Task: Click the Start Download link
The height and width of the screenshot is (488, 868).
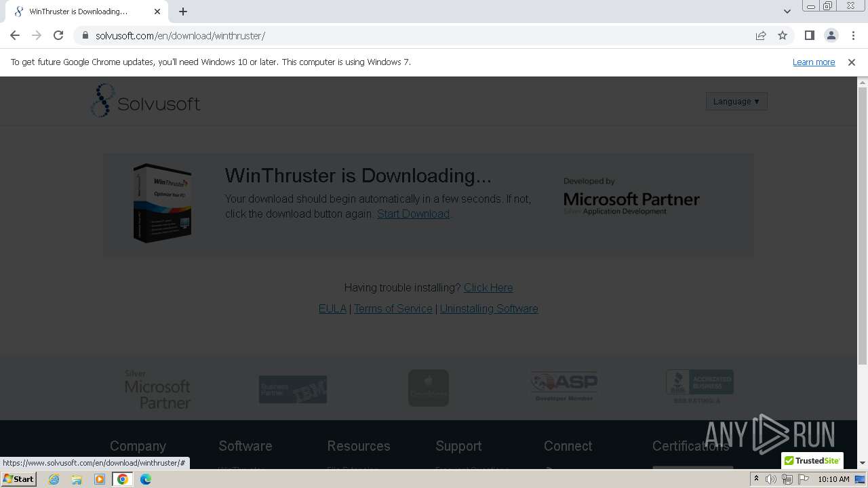Action: click(413, 213)
